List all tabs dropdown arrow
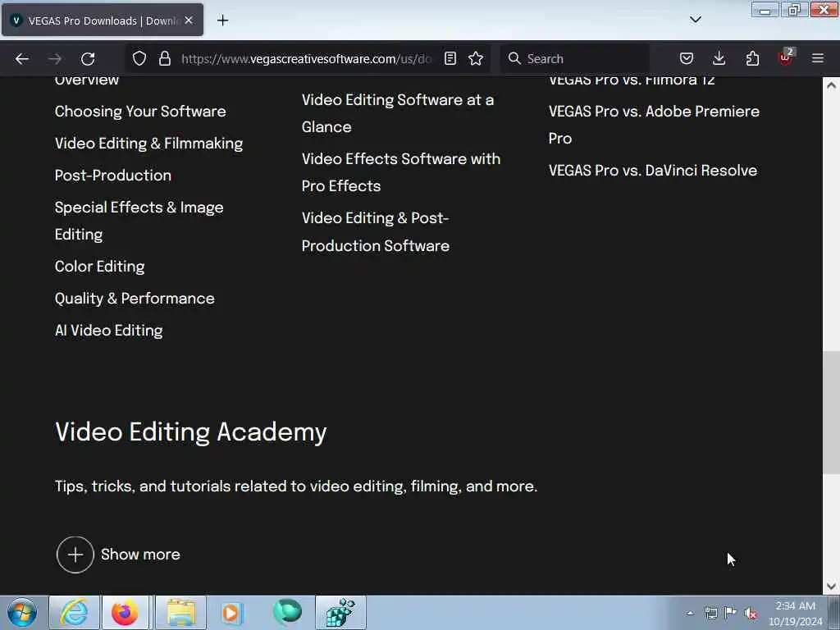This screenshot has height=630, width=840. pos(696,20)
